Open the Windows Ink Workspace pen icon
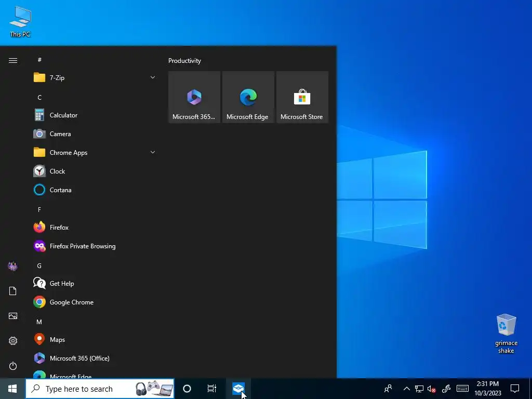This screenshot has height=399, width=532. 446,389
